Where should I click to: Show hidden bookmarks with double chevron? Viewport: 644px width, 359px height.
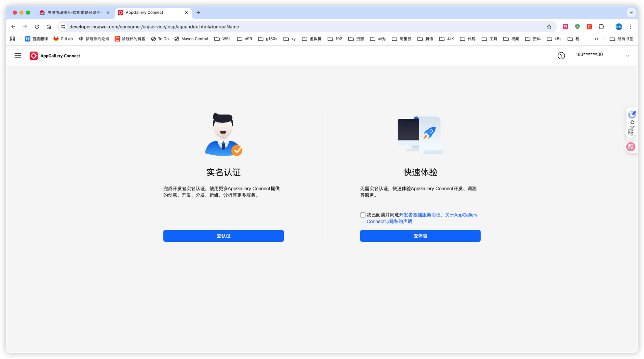tap(596, 39)
